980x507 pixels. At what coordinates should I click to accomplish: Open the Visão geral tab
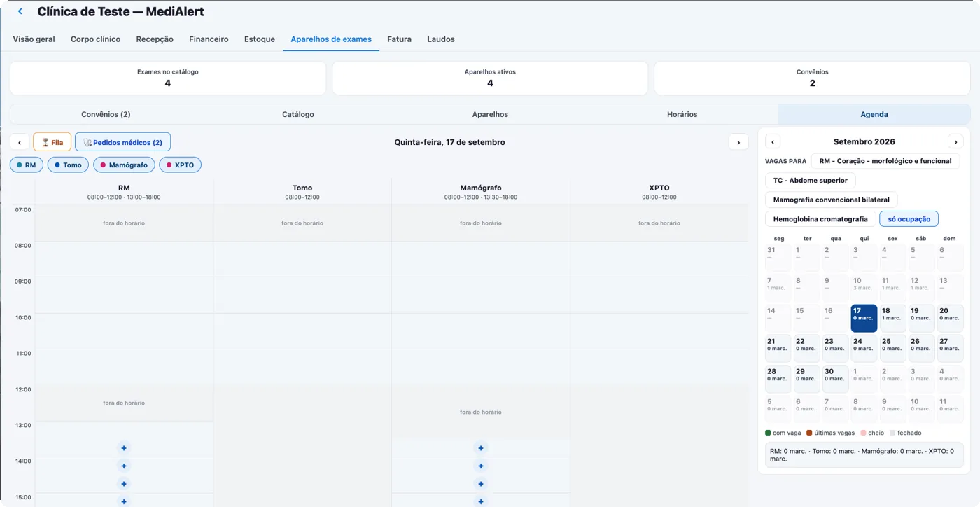tap(34, 39)
